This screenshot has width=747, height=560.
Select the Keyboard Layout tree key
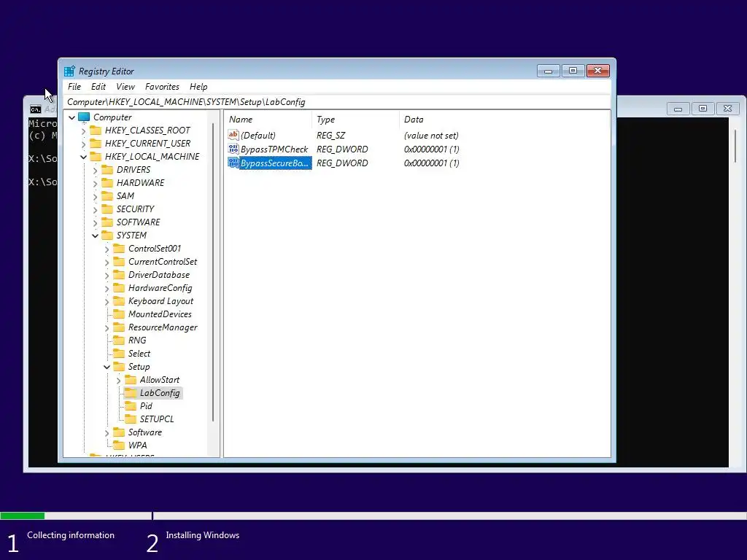click(160, 301)
